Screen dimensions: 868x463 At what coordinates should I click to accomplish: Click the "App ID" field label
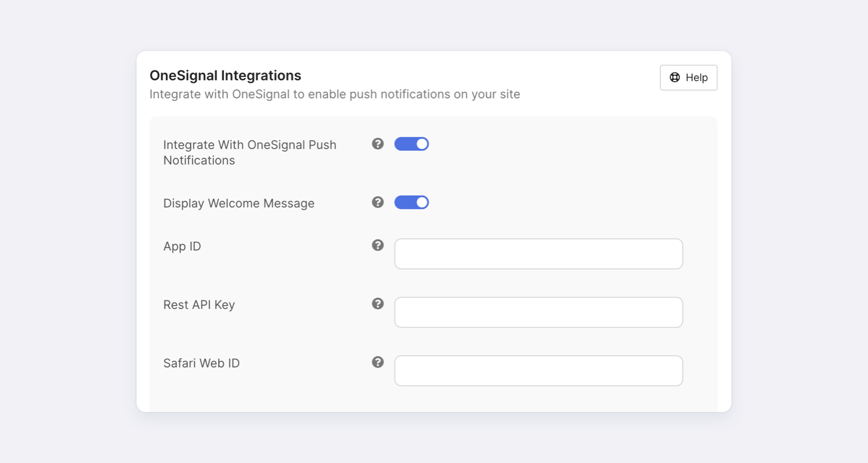[182, 247]
